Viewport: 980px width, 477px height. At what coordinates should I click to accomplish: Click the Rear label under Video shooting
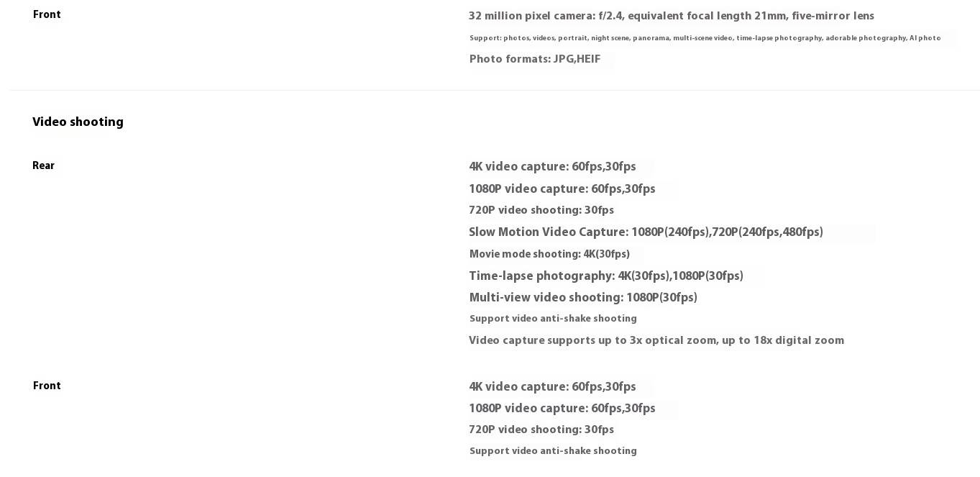(43, 165)
